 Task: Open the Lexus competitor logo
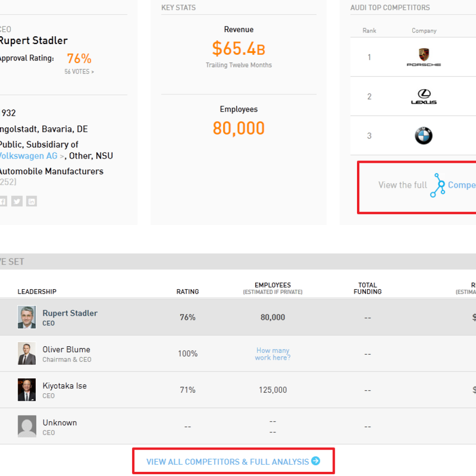(x=424, y=97)
